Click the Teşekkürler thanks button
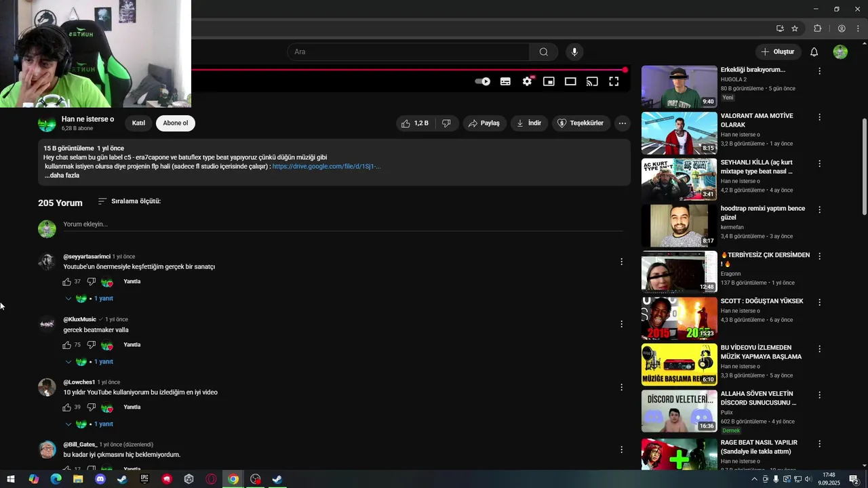868x488 pixels. (580, 123)
